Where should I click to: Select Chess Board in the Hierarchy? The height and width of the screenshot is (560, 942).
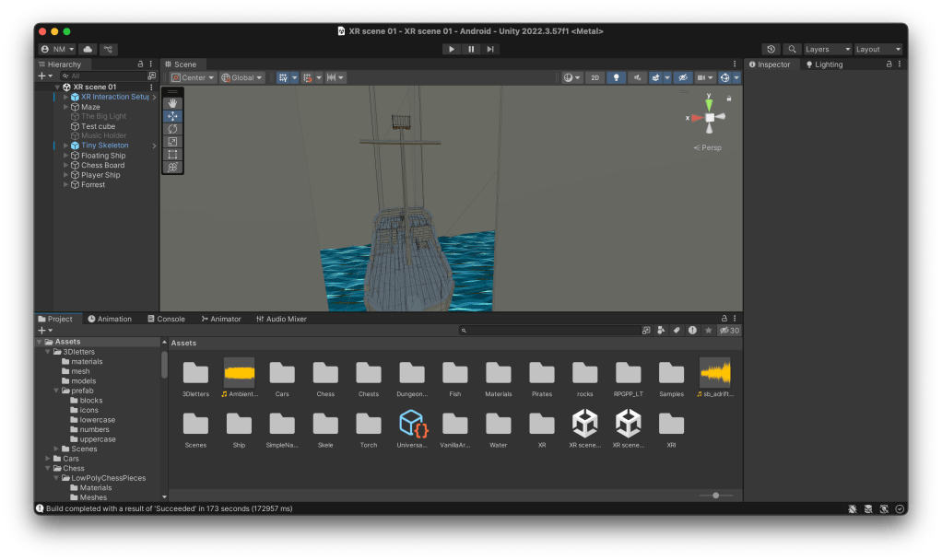102,166
